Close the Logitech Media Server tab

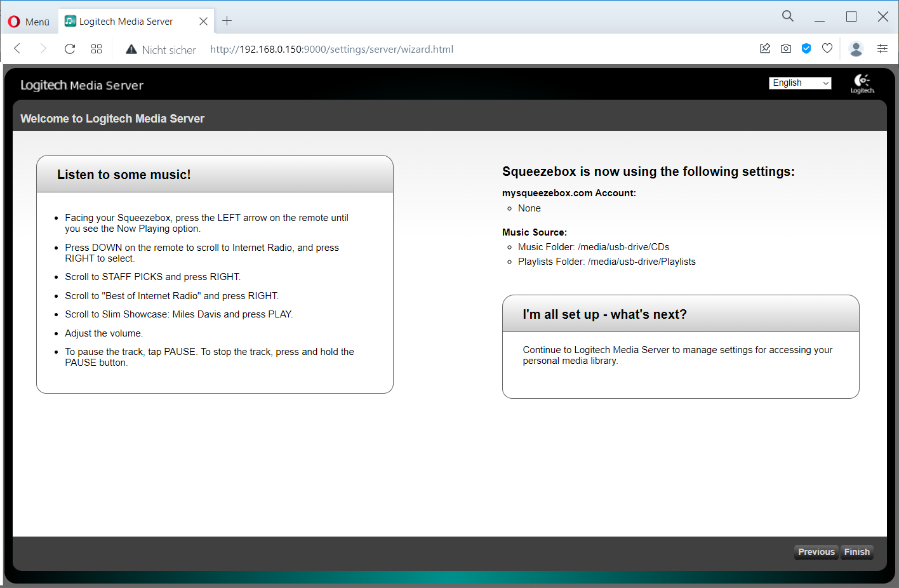(x=203, y=22)
